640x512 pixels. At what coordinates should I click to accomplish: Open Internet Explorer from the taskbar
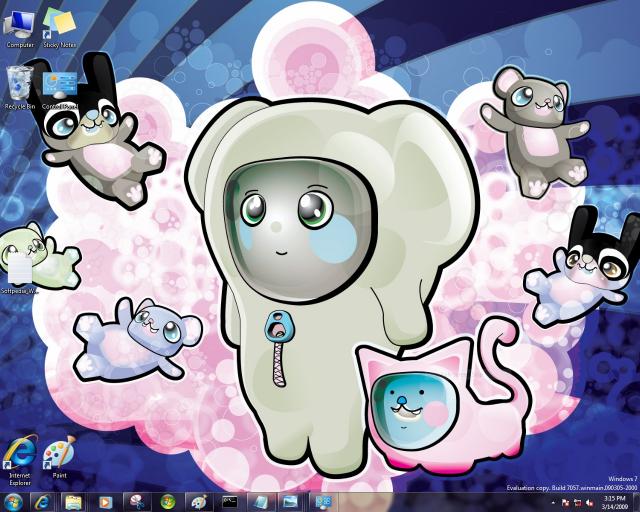tap(42, 501)
